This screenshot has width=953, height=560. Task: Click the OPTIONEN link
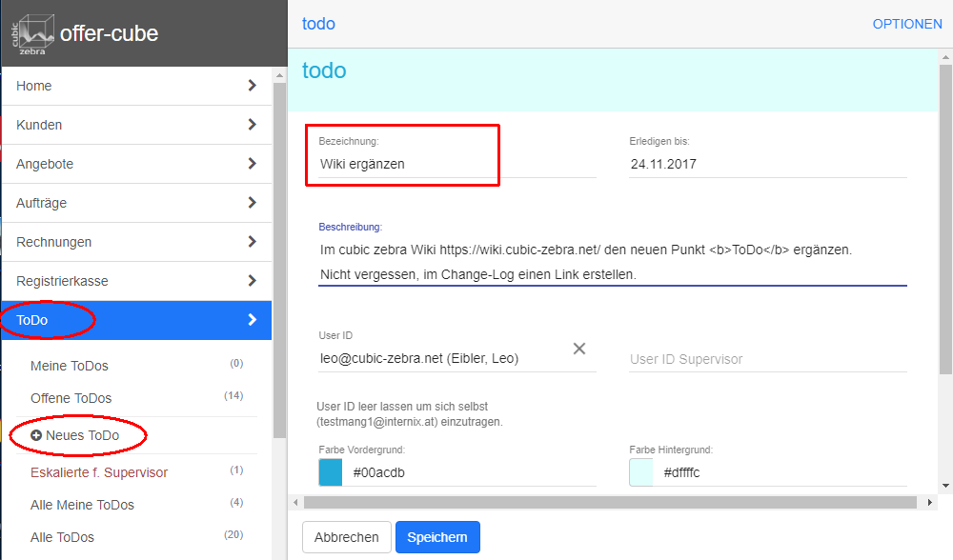906,24
